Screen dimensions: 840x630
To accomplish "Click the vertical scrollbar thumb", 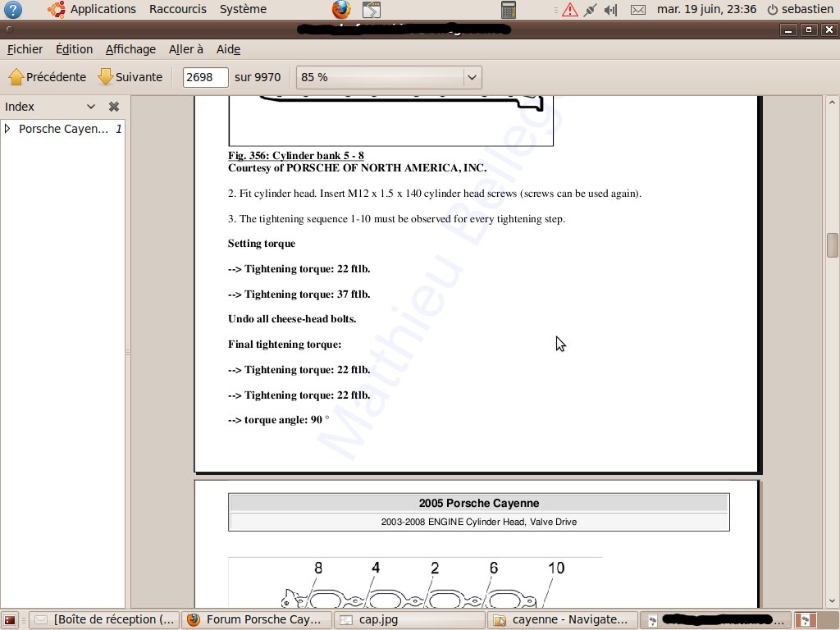I will coord(832,244).
